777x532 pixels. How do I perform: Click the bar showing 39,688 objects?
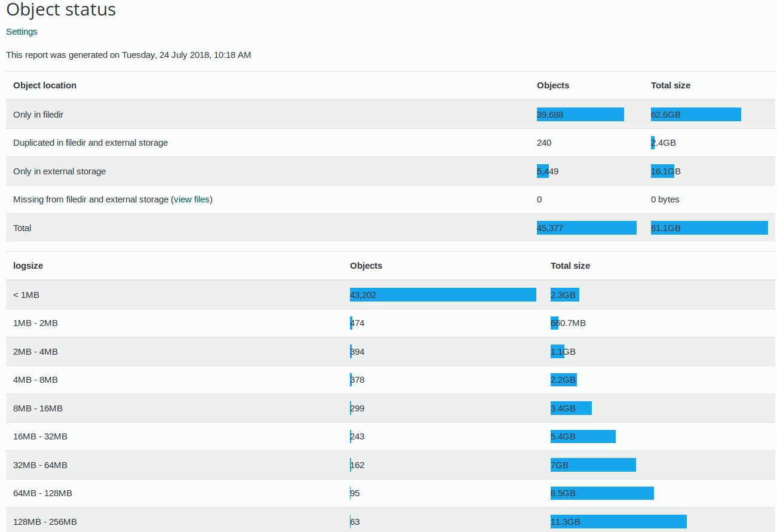[579, 114]
